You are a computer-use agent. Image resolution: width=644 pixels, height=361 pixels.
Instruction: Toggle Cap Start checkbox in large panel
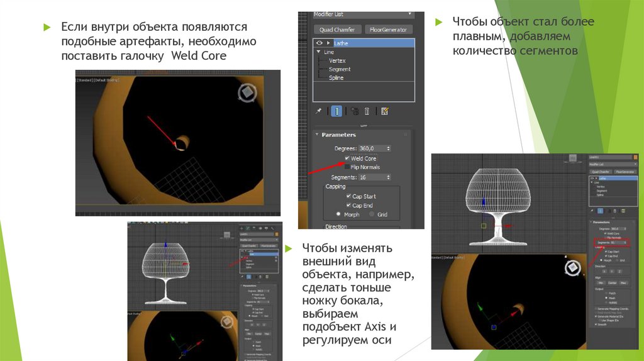[348, 196]
